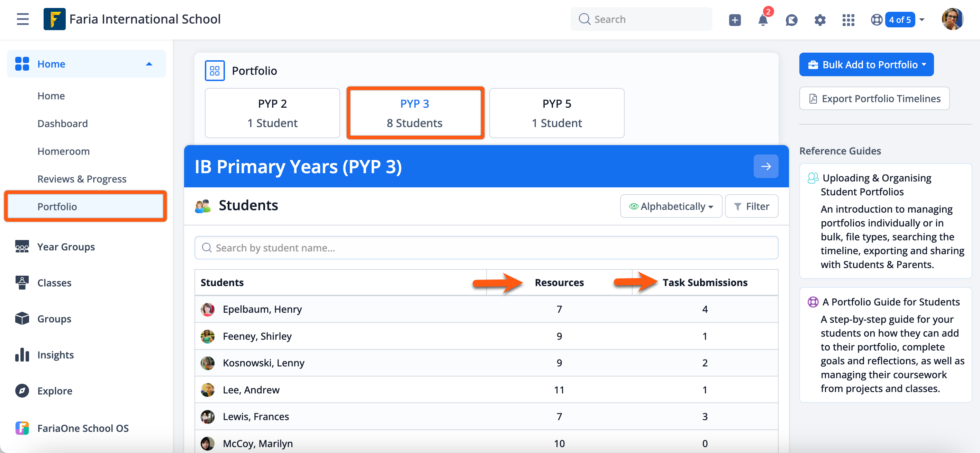Open the messages icon in top bar

[792, 20]
